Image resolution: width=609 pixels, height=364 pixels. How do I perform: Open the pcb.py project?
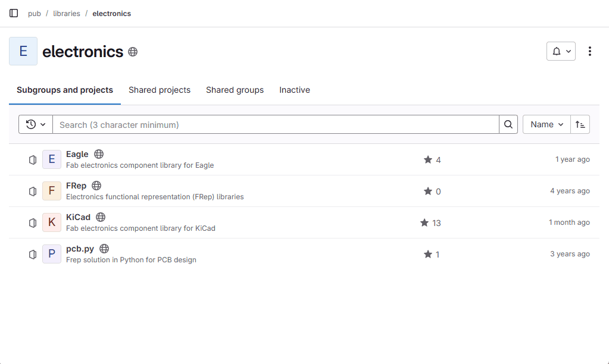pyautogui.click(x=80, y=249)
